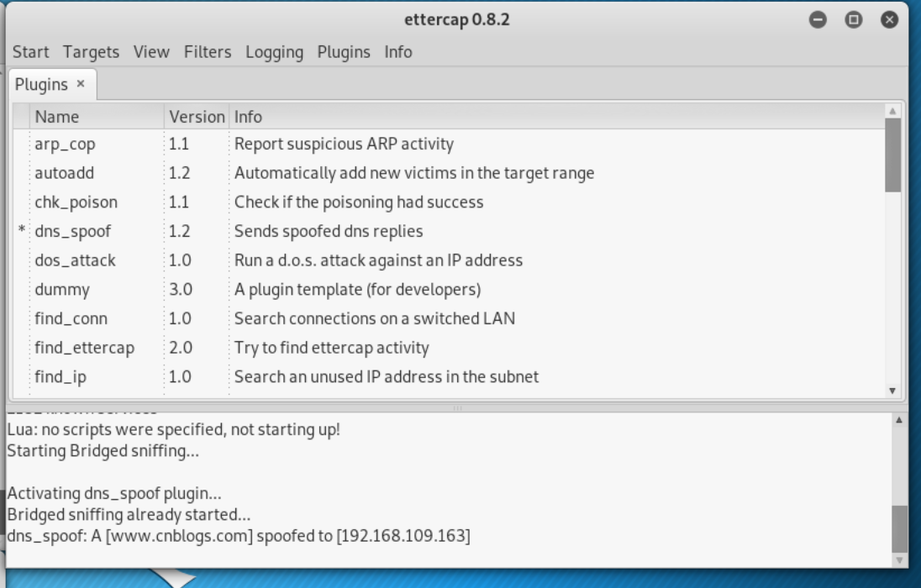The height and width of the screenshot is (588, 921).
Task: Click log pane scrollbar down arrow
Action: [x=898, y=559]
